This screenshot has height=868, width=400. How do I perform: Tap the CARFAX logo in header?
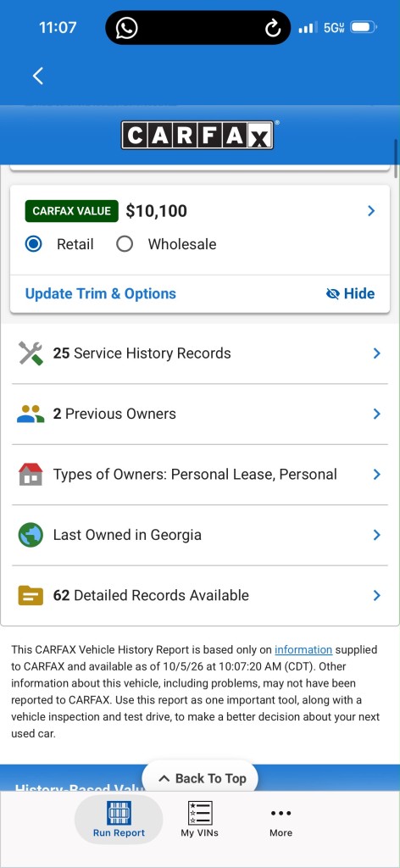click(x=197, y=135)
